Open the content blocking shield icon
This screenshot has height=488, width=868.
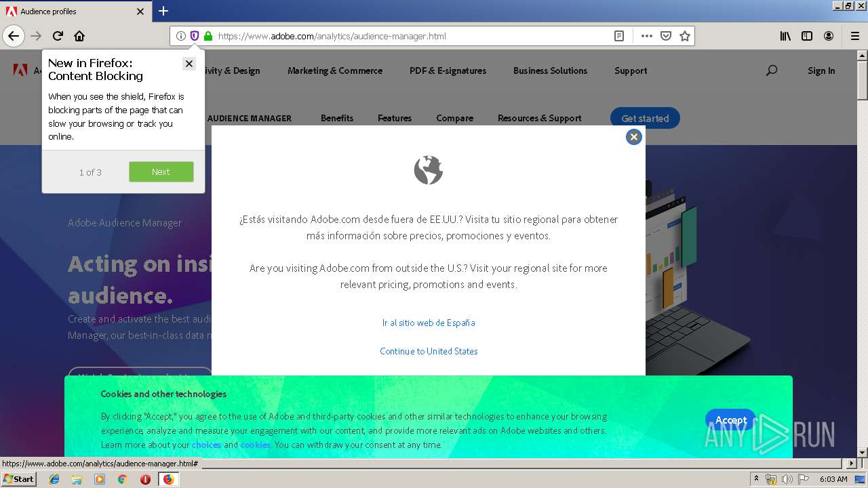pyautogui.click(x=195, y=36)
